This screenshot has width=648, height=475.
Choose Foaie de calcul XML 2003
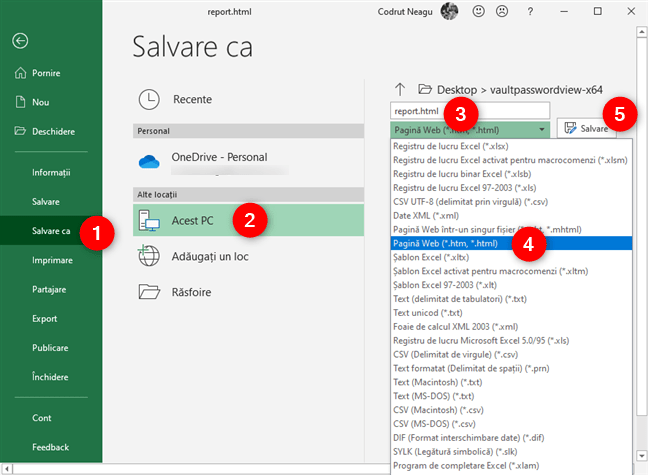point(511,327)
